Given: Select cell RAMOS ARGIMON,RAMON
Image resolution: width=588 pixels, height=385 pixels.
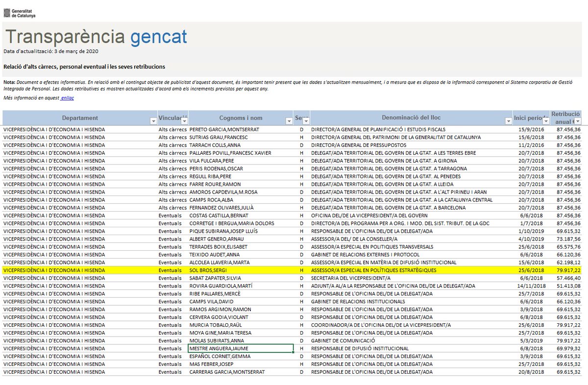Looking at the screenshot, I should (241, 309).
